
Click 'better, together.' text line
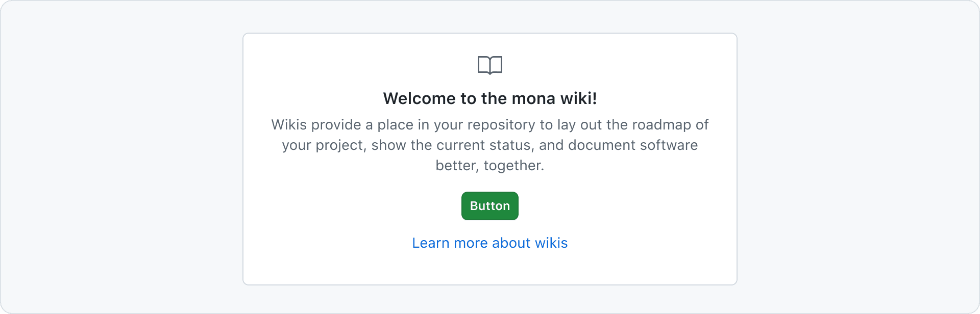coord(490,166)
